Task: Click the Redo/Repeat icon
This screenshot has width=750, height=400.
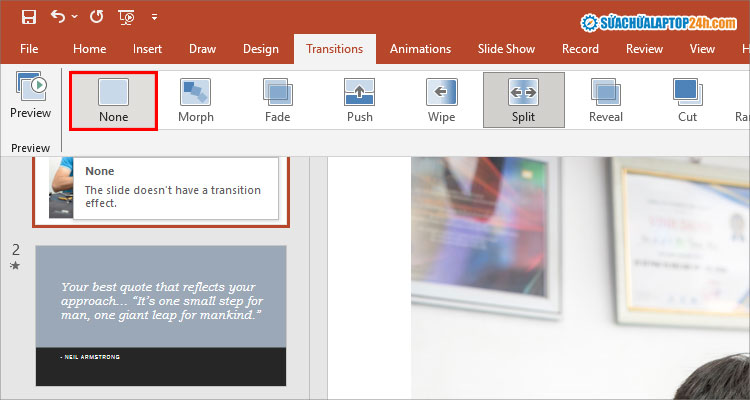Action: pyautogui.click(x=97, y=17)
